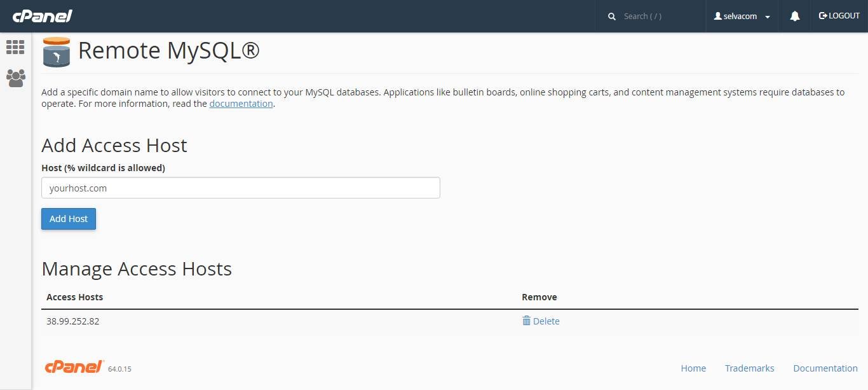This screenshot has width=868, height=390.
Task: Click the Add Access Host heading
Action: (x=114, y=146)
